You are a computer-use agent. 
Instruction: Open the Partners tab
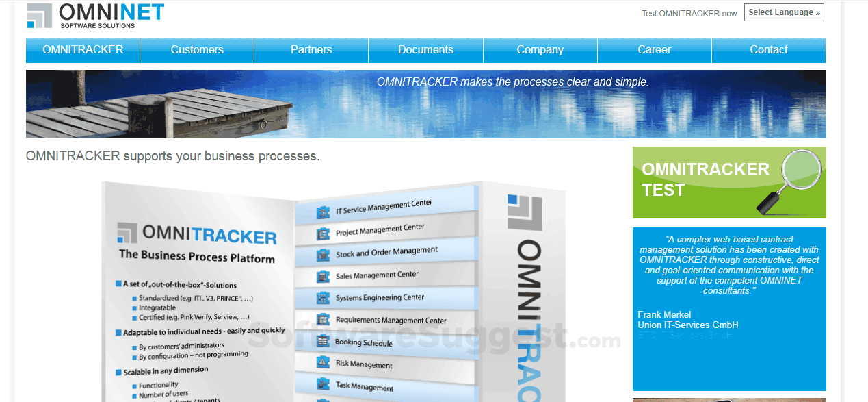311,49
